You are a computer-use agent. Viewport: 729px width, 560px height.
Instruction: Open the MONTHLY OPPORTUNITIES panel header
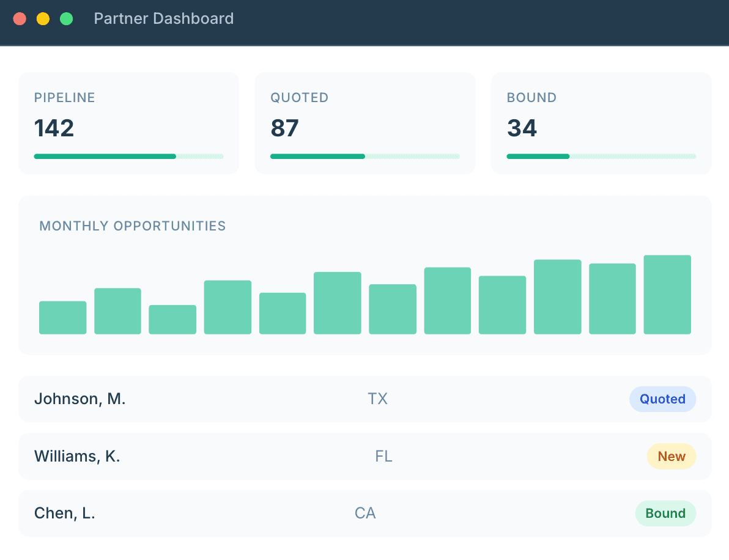133,226
